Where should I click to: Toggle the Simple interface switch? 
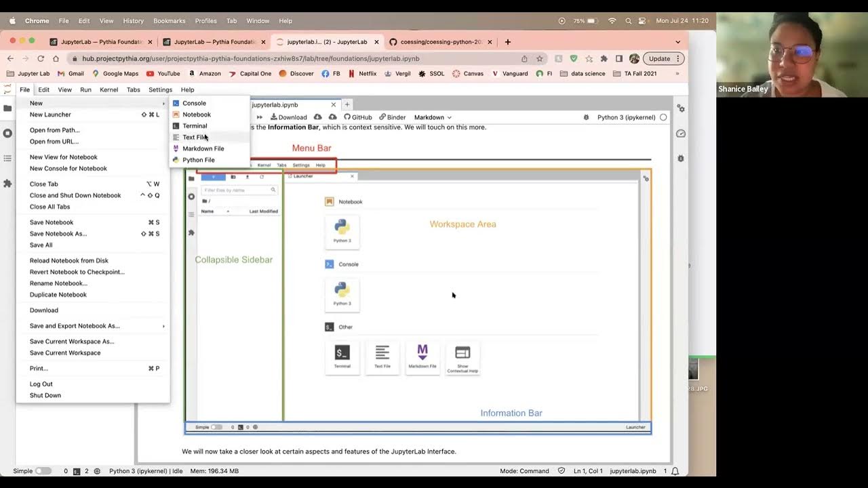pos(43,471)
